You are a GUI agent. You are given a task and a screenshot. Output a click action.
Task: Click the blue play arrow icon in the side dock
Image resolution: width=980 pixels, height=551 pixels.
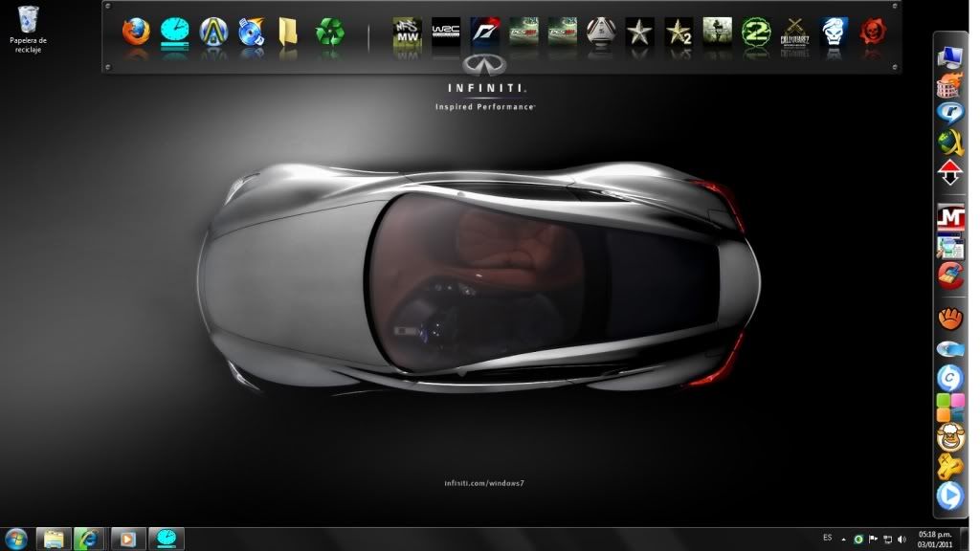click(950, 496)
